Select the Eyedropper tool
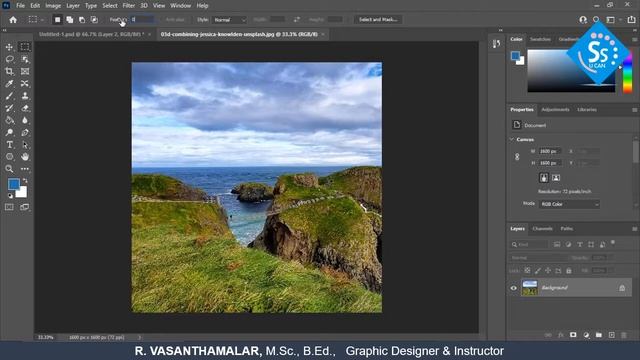640x360 pixels. point(9,84)
